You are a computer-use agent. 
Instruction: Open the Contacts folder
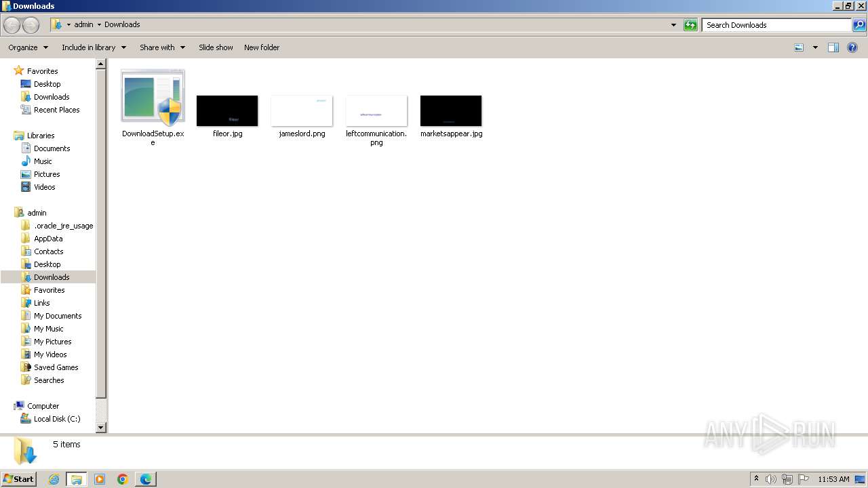pos(48,251)
